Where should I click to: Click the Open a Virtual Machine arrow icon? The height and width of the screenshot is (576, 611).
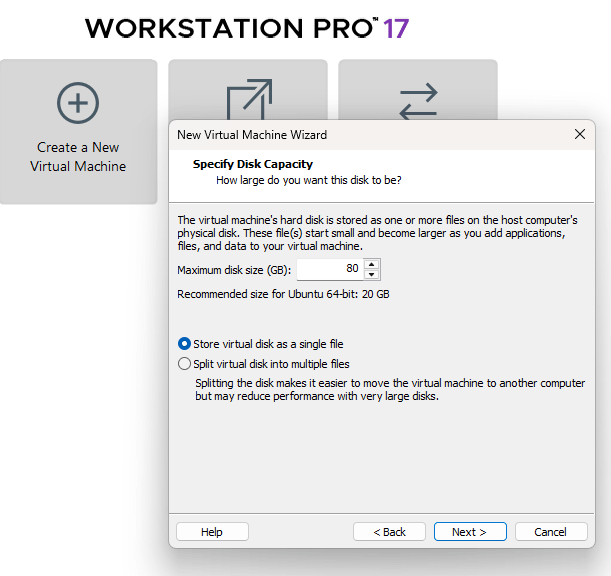pos(249,99)
